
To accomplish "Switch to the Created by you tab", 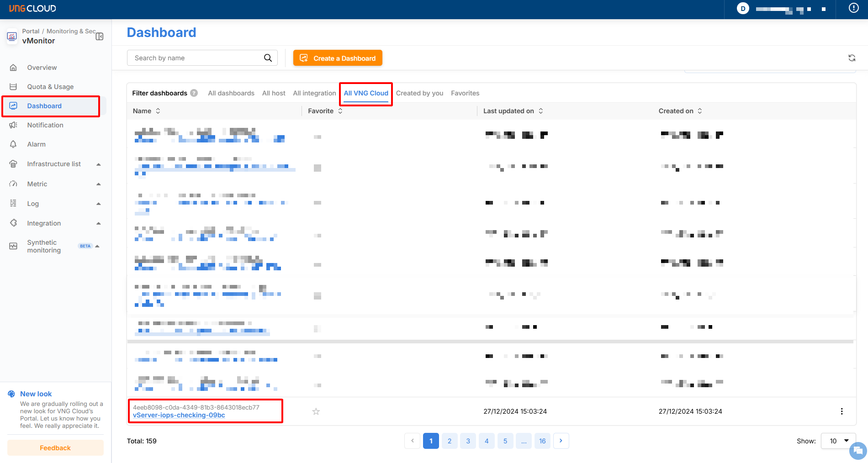I will (419, 93).
